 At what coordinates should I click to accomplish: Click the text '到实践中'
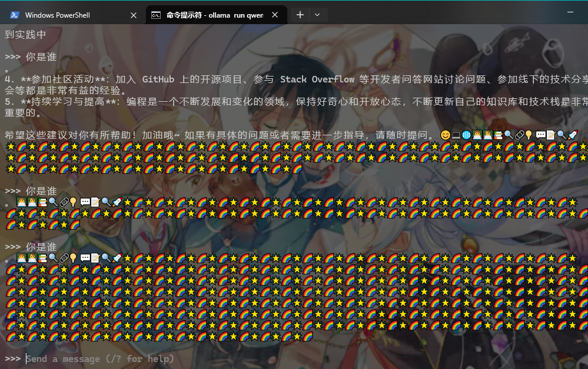(25, 35)
